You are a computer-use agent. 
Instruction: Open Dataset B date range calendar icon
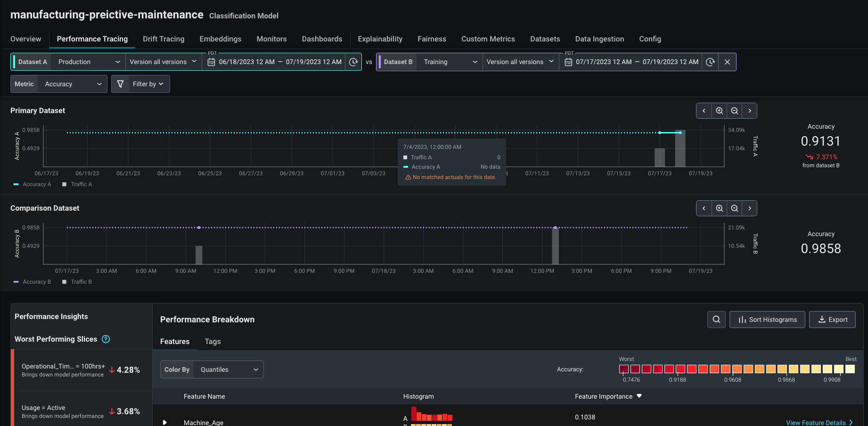(x=568, y=62)
